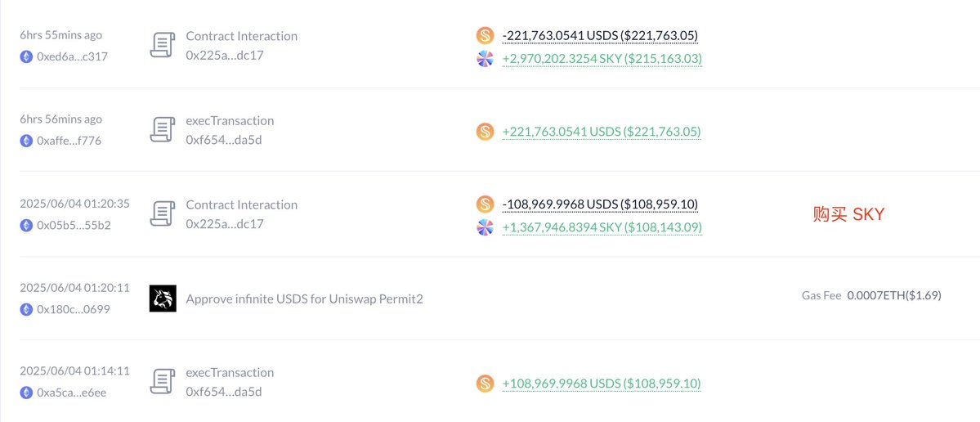Click the red 购买 SKY annotation
Image resolution: width=980 pixels, height=422 pixels.
click(x=848, y=214)
